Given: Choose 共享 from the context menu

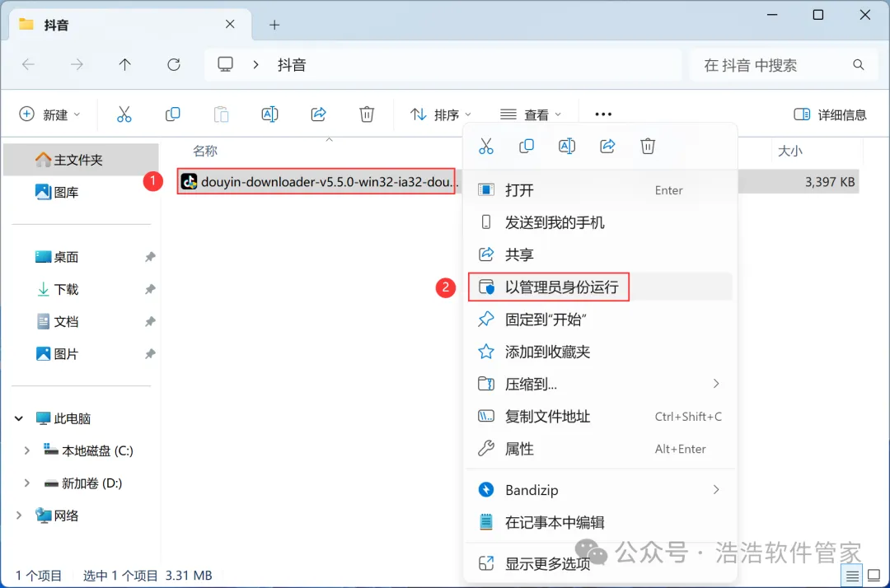Looking at the screenshot, I should (x=600, y=254).
